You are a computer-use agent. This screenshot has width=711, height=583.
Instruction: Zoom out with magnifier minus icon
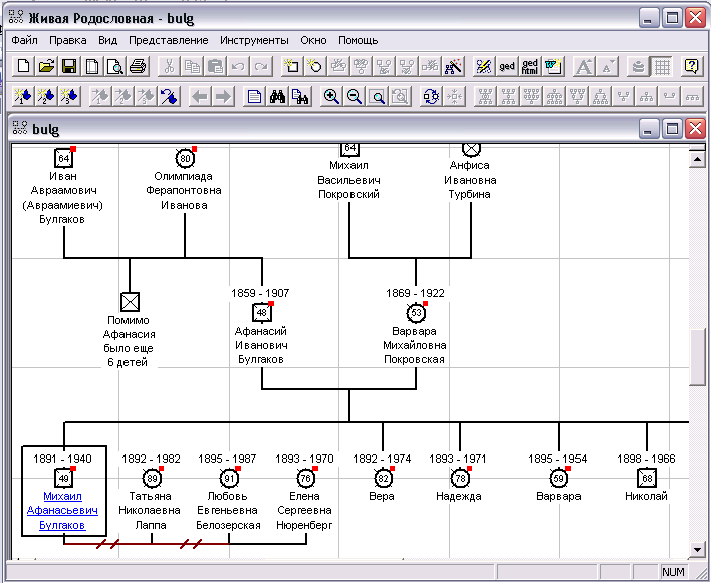(x=354, y=97)
